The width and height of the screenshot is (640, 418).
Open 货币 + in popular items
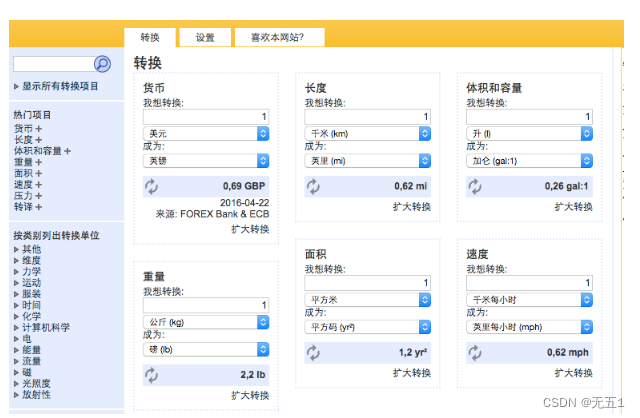(28, 129)
